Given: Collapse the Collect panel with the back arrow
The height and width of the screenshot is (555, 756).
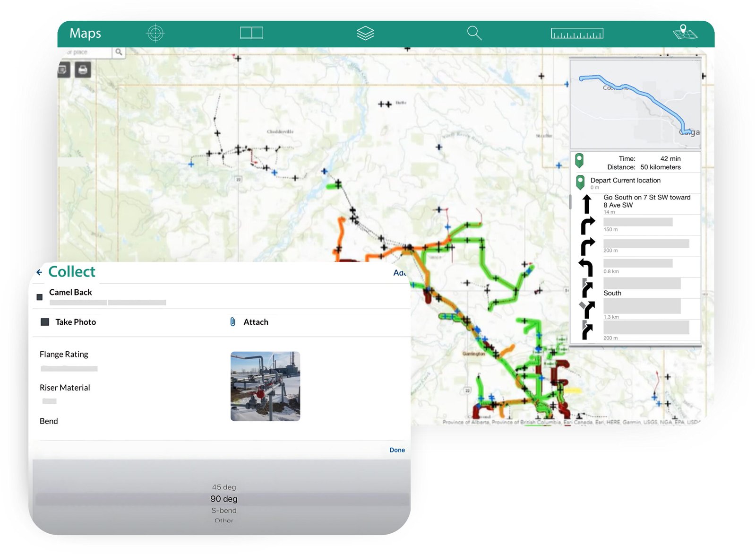Looking at the screenshot, I should 39,271.
